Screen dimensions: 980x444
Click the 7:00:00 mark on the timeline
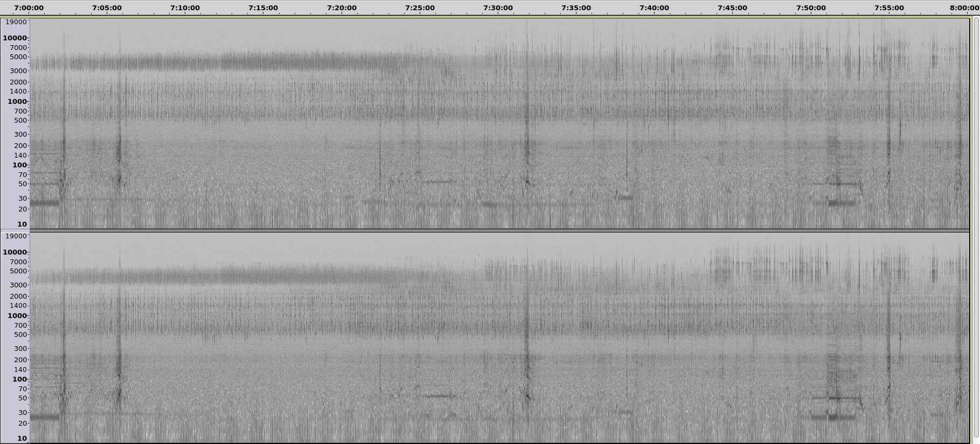point(29,8)
